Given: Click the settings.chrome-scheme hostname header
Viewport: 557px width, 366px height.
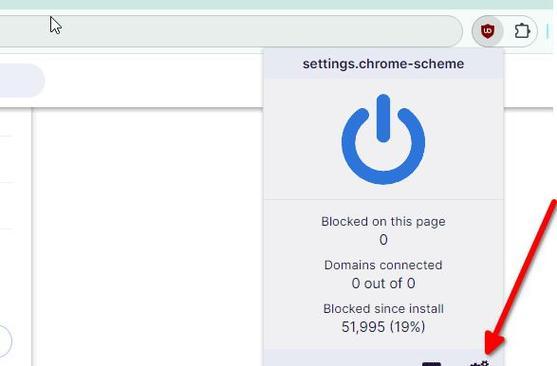Looking at the screenshot, I should tap(383, 64).
